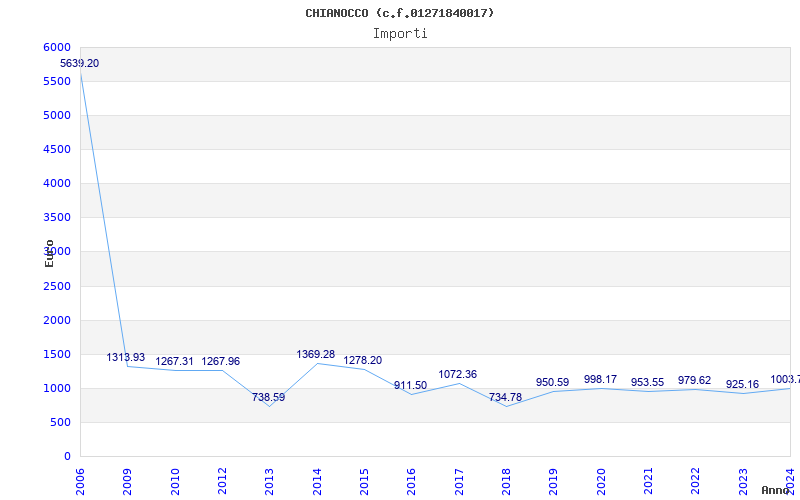This screenshot has height=500, width=800.
Task: Click the x-axis year 2020
Action: pyautogui.click(x=601, y=482)
